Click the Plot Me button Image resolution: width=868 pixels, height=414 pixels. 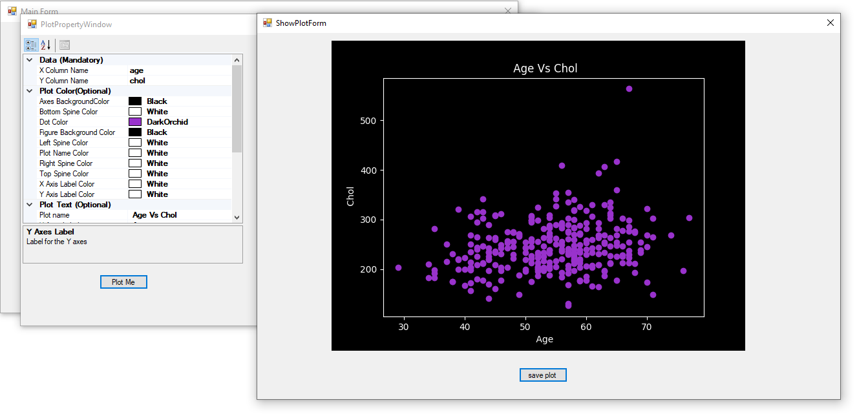(123, 282)
